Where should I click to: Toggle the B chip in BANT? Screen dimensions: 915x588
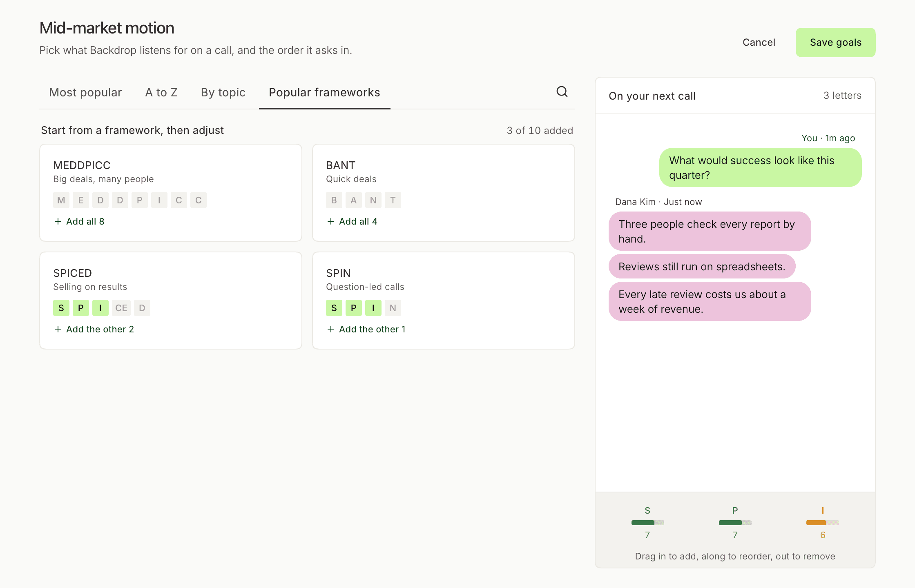(334, 200)
